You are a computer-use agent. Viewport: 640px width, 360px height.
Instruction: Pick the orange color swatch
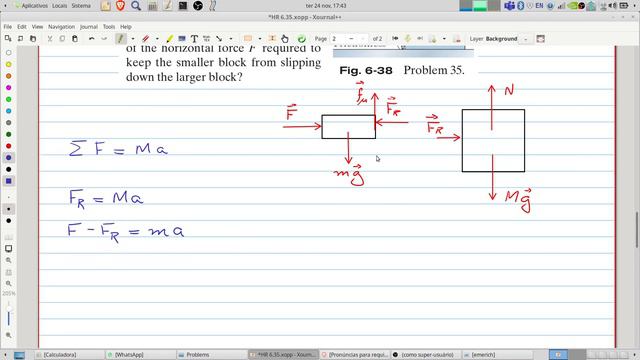[x=9, y=76]
